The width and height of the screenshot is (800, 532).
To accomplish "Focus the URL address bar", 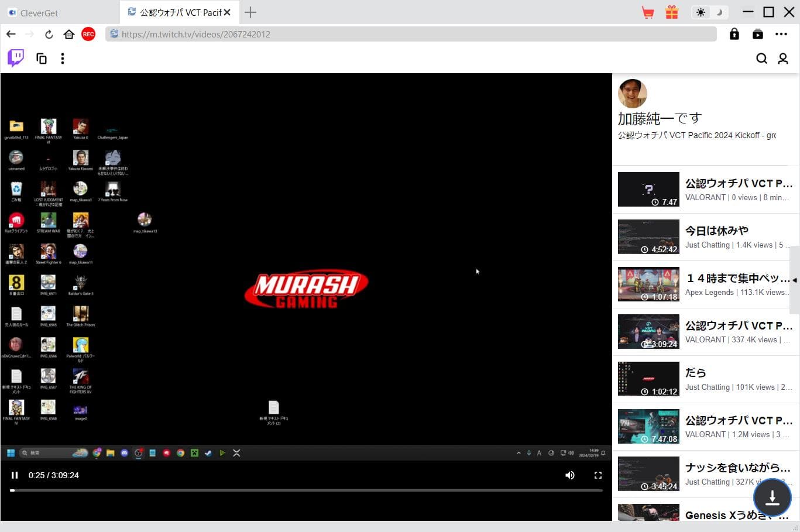I will pyautogui.click(x=411, y=35).
